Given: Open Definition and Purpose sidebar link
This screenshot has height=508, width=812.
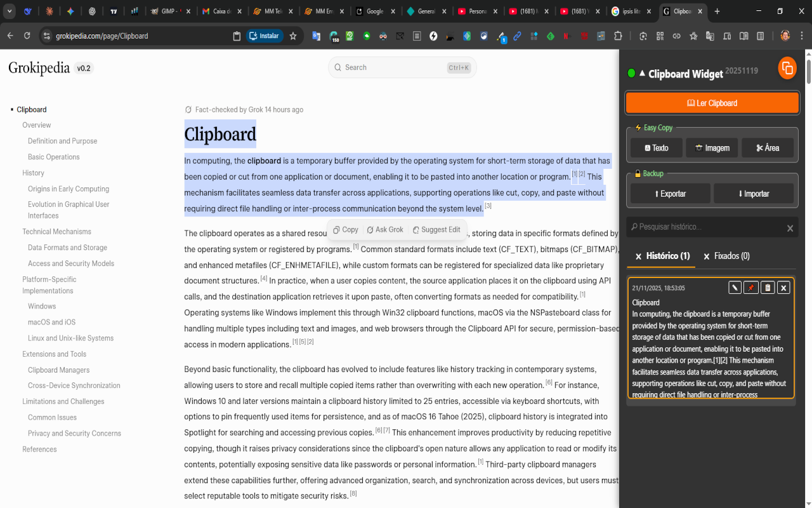Looking at the screenshot, I should tap(63, 141).
